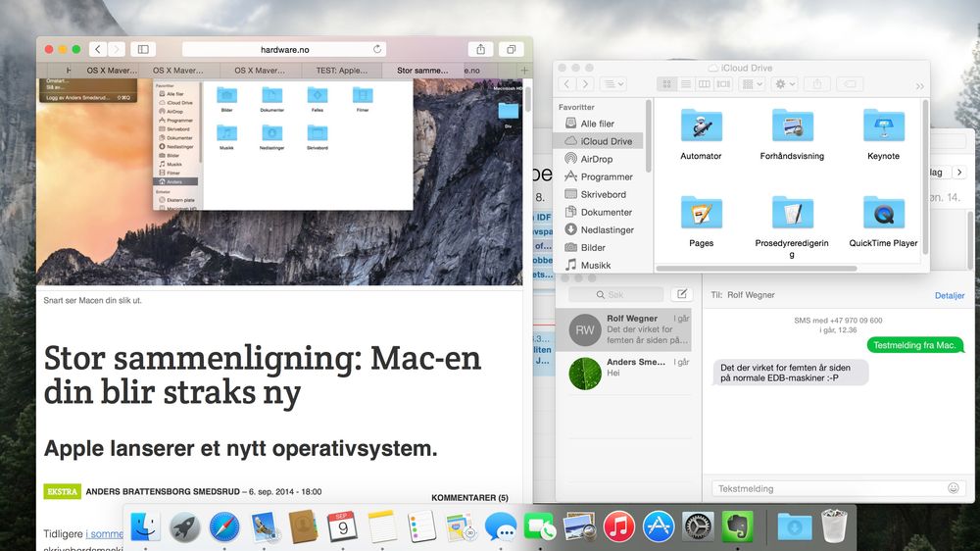Click the Finder horizontal scrollbar
980x551 pixels.
757,269
